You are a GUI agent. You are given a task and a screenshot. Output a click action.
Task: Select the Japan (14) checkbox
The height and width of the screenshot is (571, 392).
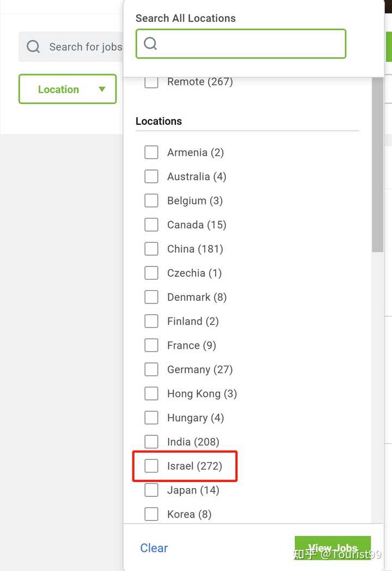point(151,490)
